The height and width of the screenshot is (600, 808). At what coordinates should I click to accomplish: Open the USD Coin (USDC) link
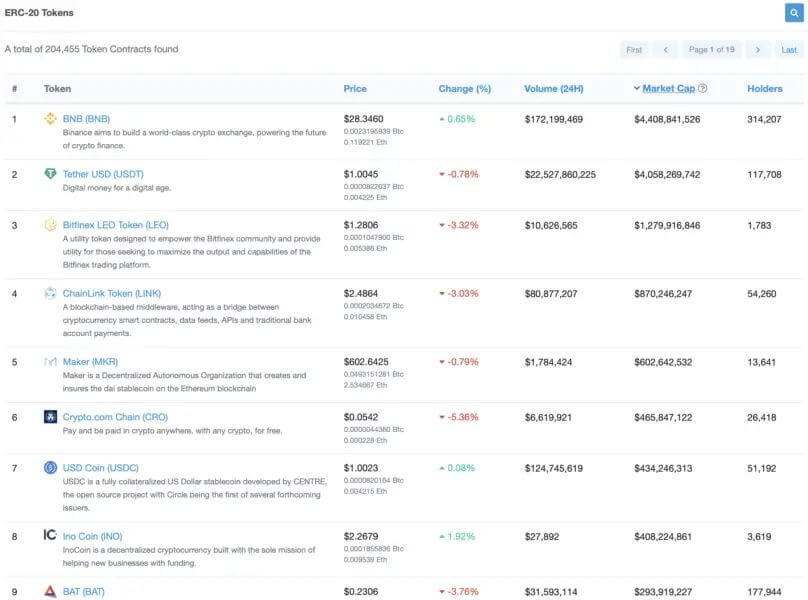[x=100, y=468]
